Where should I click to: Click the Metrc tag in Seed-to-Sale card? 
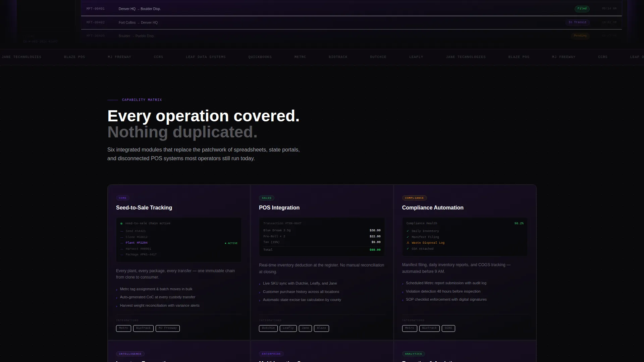click(123, 328)
